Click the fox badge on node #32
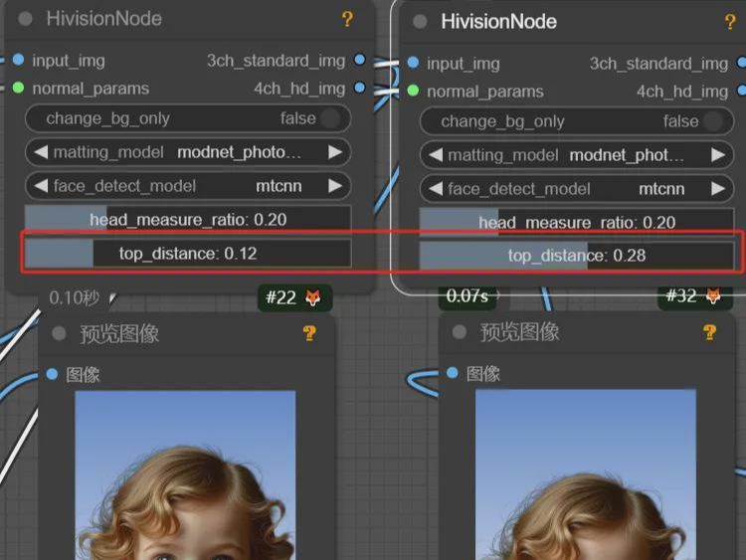The width and height of the screenshot is (746, 560). point(713,296)
